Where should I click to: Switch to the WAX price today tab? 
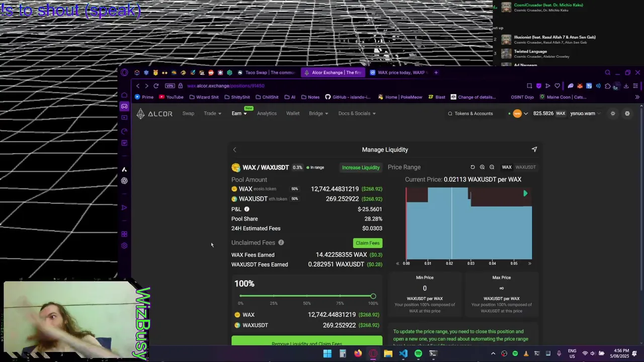398,72
